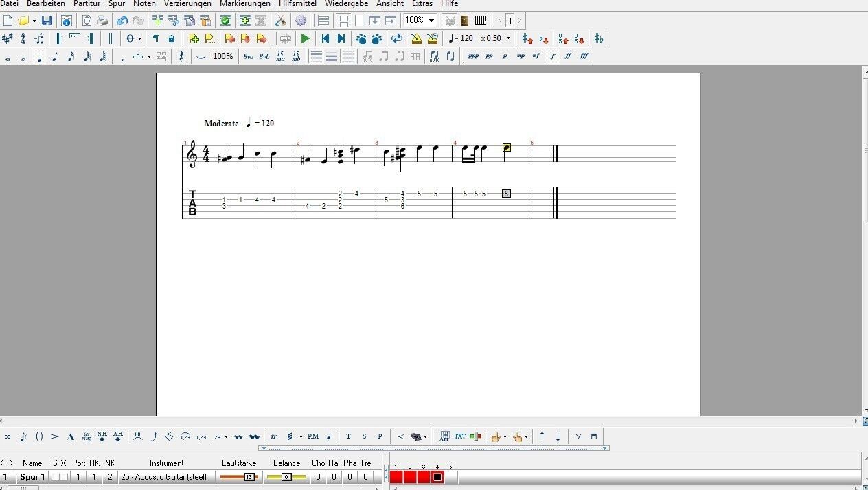Select the fortissimo (ff) dynamic button
The image size is (868, 490).
(569, 57)
